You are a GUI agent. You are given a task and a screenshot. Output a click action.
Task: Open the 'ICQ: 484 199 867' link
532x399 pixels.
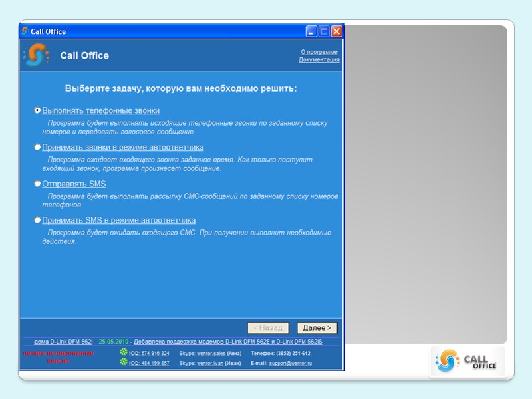tap(149, 363)
